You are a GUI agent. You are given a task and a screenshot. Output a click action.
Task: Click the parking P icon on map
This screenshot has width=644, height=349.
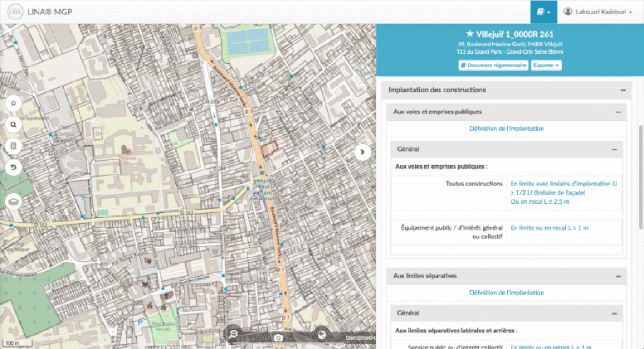click(x=140, y=323)
